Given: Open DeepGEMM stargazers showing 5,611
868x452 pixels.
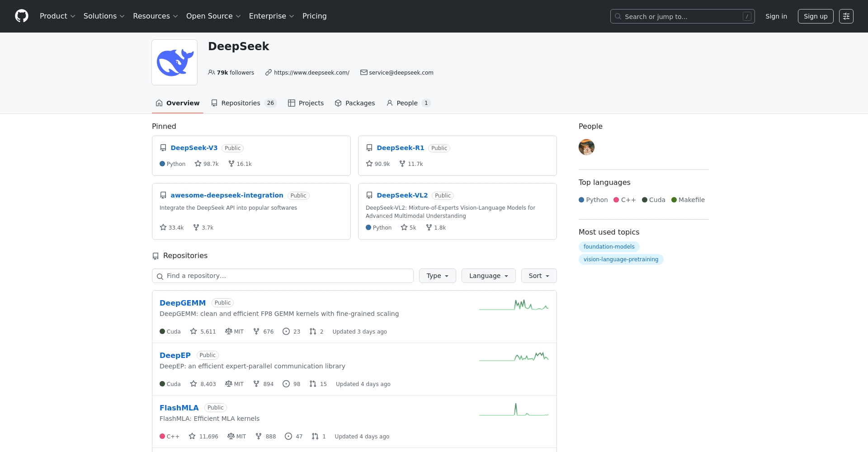Looking at the screenshot, I should point(203,332).
